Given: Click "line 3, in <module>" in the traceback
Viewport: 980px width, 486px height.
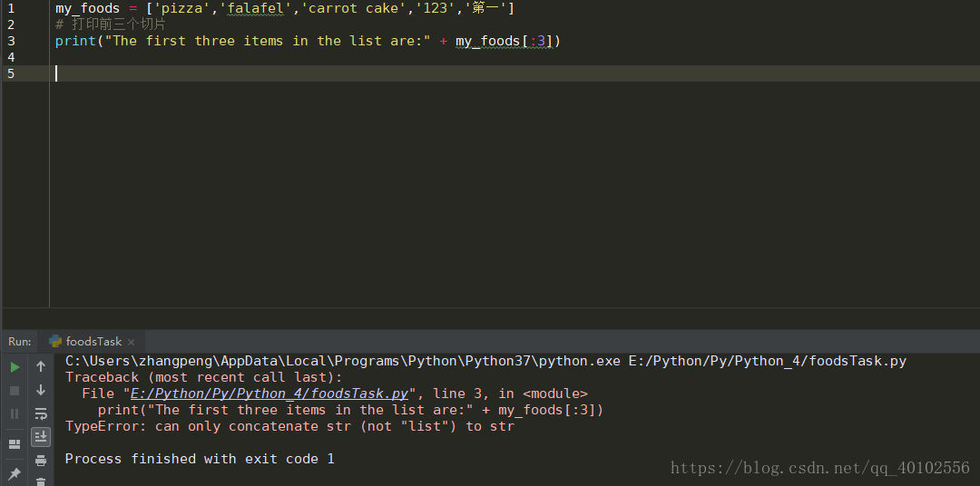Looking at the screenshot, I should click(x=510, y=394).
